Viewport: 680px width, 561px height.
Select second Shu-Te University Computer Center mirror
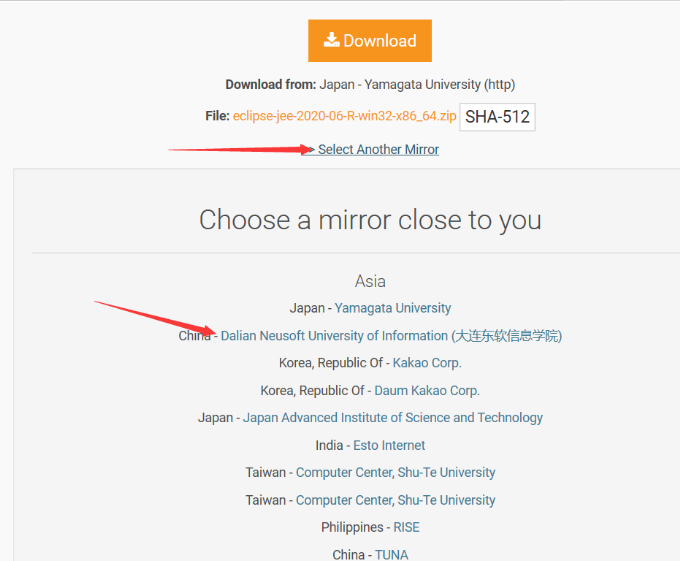[395, 500]
